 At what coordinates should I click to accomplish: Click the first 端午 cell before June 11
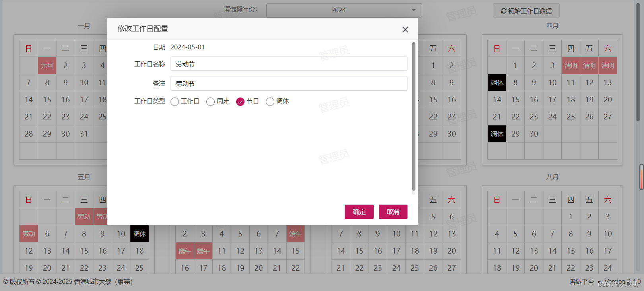[x=185, y=251]
